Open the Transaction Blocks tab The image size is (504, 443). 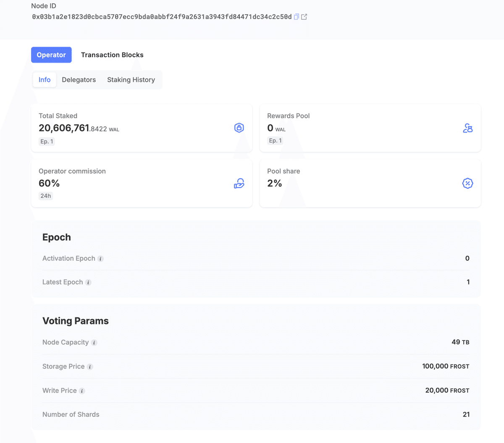click(x=112, y=55)
